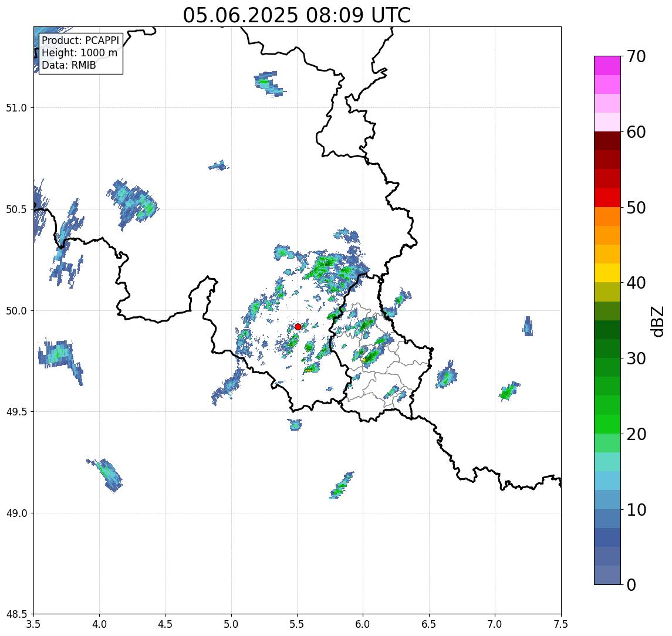Screen dimensions: 672x636
Task: Click the longitude axis label '4.5'
Action: 166,624
